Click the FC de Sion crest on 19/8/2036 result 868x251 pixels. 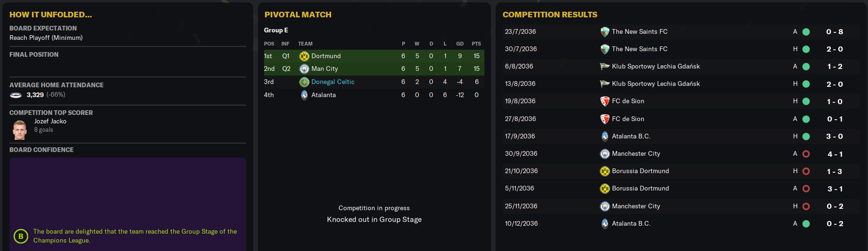point(605,101)
